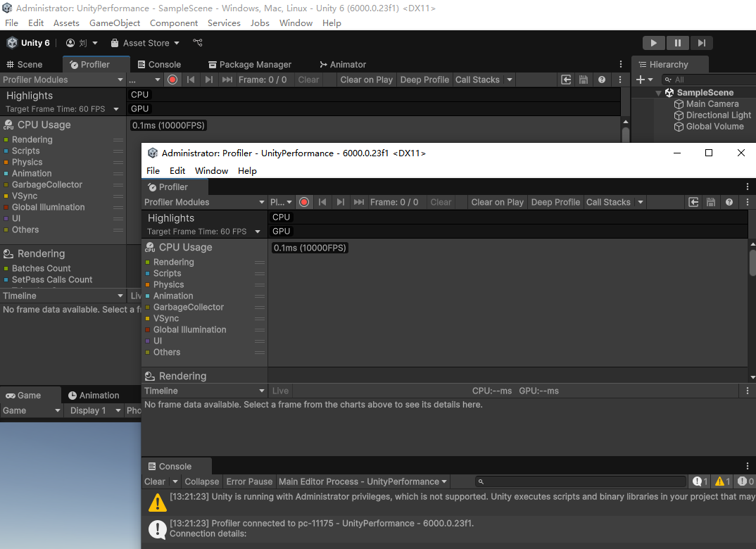Click Physics color swatch in floating Profiler

pyautogui.click(x=148, y=285)
